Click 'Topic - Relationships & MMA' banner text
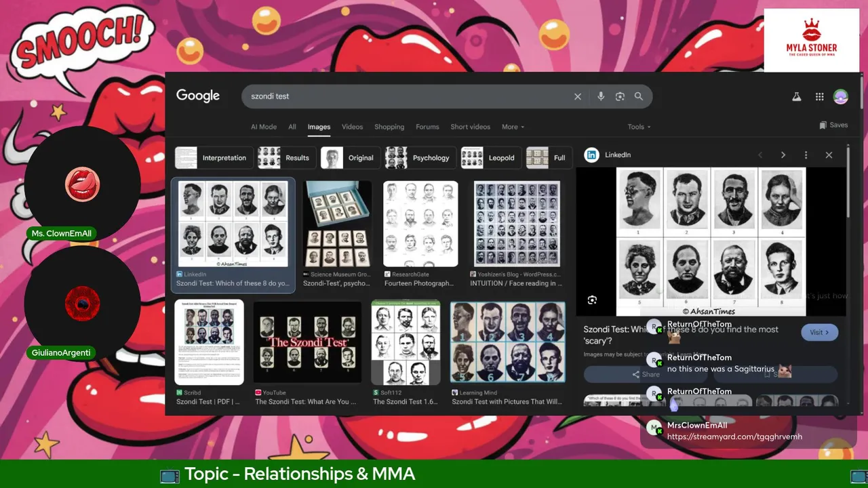The width and height of the screenshot is (868, 488). pyautogui.click(x=299, y=474)
